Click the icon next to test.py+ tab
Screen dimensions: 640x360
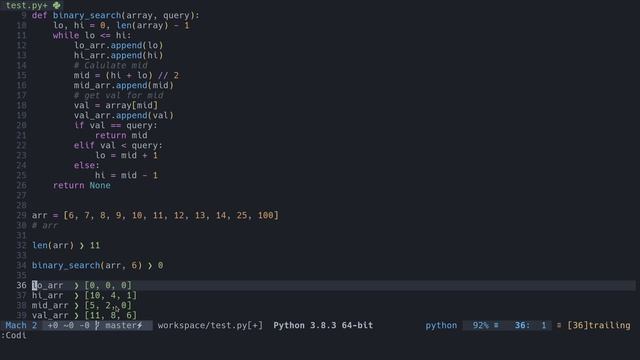(57, 5)
